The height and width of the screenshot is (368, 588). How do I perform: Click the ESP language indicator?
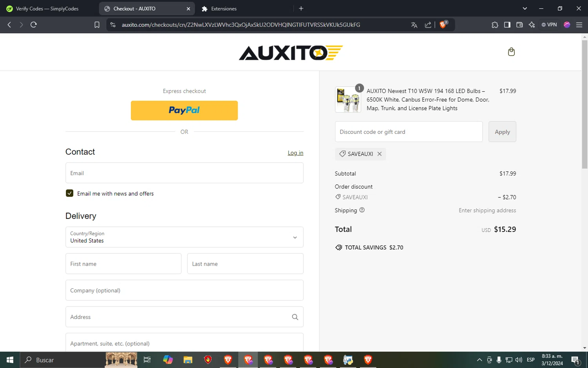pyautogui.click(x=531, y=360)
